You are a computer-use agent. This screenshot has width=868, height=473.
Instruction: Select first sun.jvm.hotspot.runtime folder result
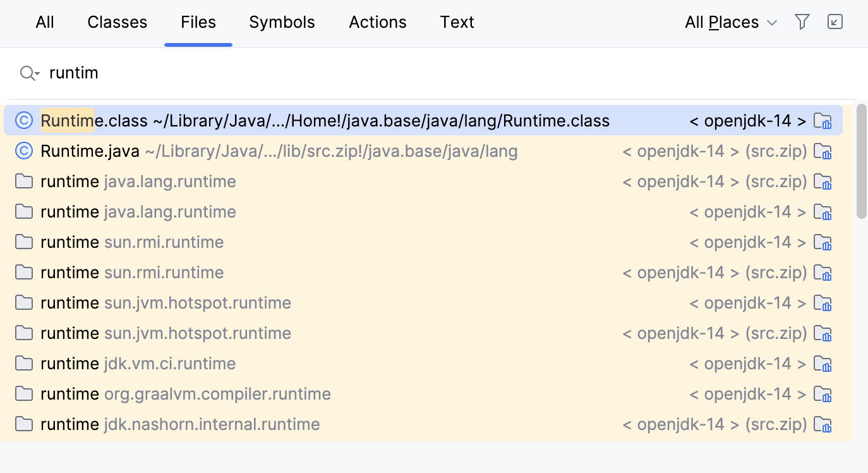click(316, 303)
